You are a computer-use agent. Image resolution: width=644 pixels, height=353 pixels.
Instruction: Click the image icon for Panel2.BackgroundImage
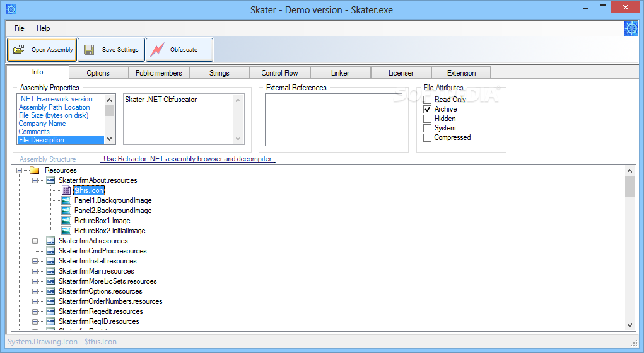(x=66, y=211)
